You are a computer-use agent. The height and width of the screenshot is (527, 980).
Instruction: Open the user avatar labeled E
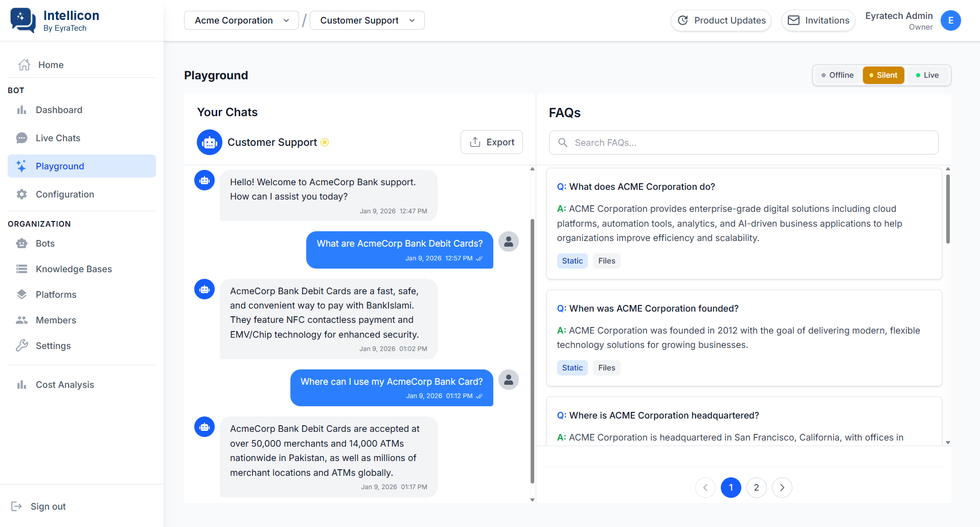[951, 20]
